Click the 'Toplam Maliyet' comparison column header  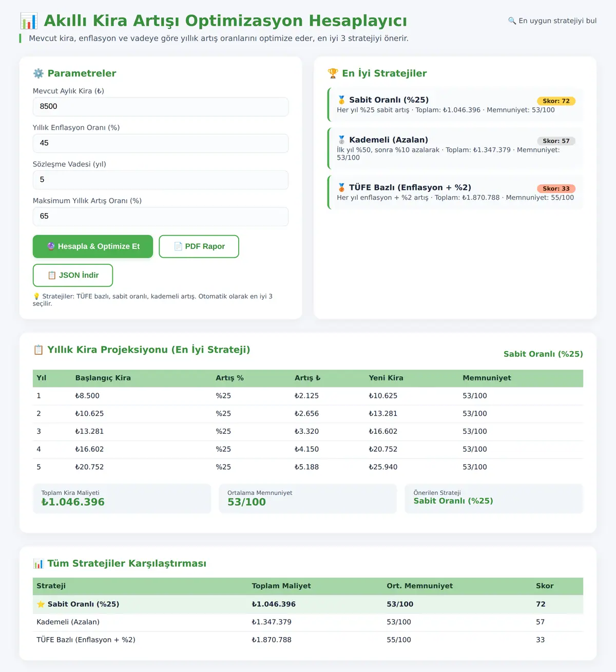(281, 586)
